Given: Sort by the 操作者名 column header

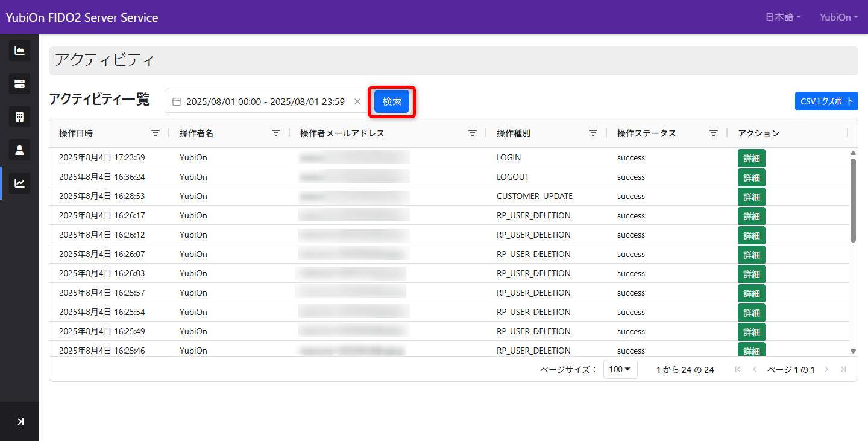Looking at the screenshot, I should click(x=197, y=133).
